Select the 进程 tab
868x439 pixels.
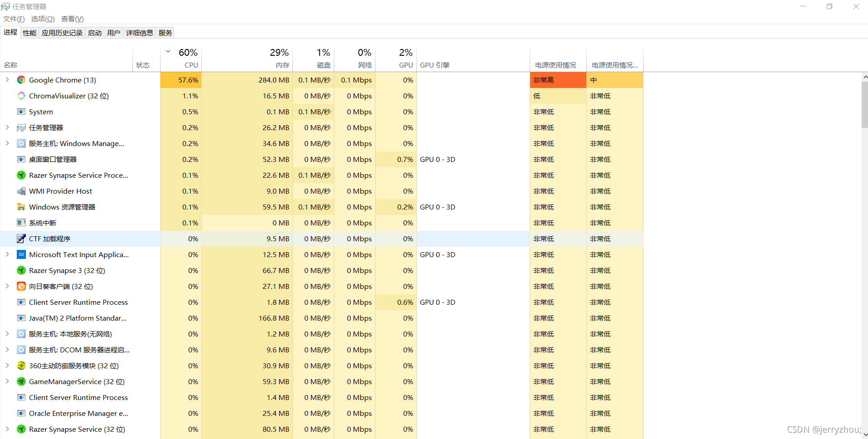10,32
